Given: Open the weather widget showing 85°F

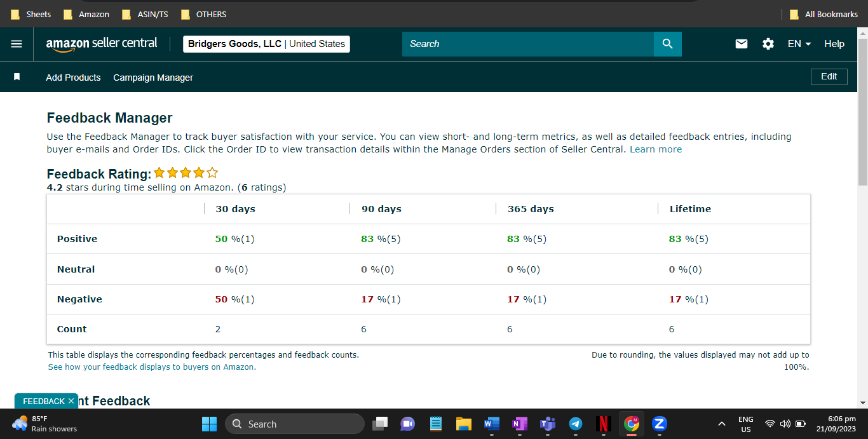Looking at the screenshot, I should 44,424.
